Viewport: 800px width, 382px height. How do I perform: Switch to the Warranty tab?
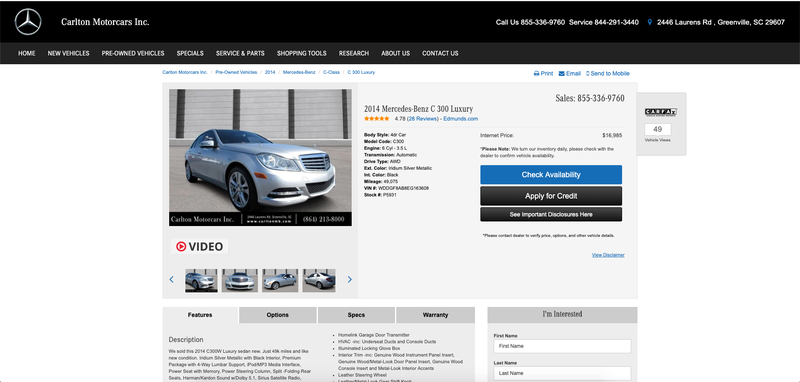(x=435, y=315)
